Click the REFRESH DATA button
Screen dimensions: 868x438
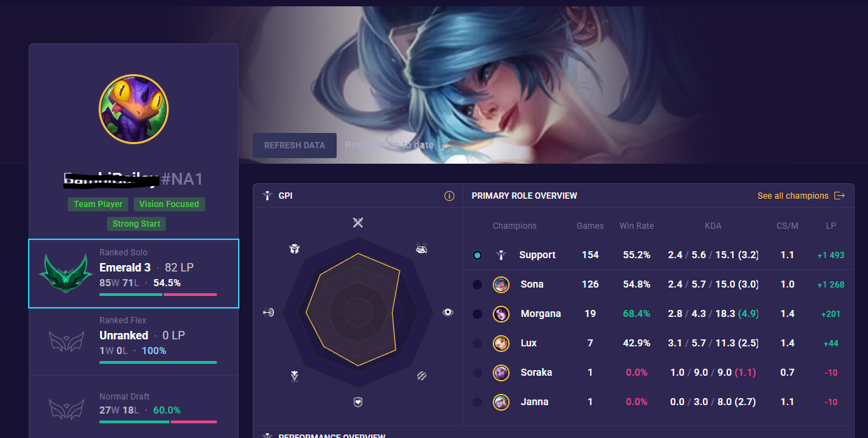coord(295,146)
